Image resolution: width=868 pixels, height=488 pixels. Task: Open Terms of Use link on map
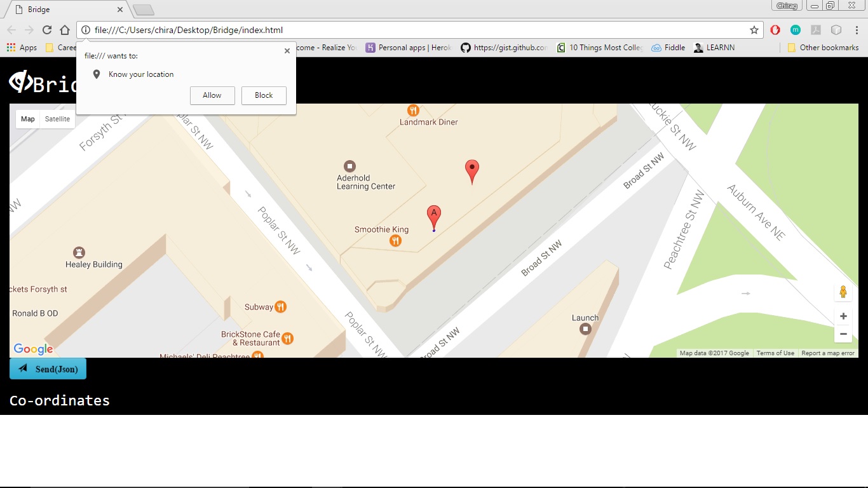pos(775,353)
